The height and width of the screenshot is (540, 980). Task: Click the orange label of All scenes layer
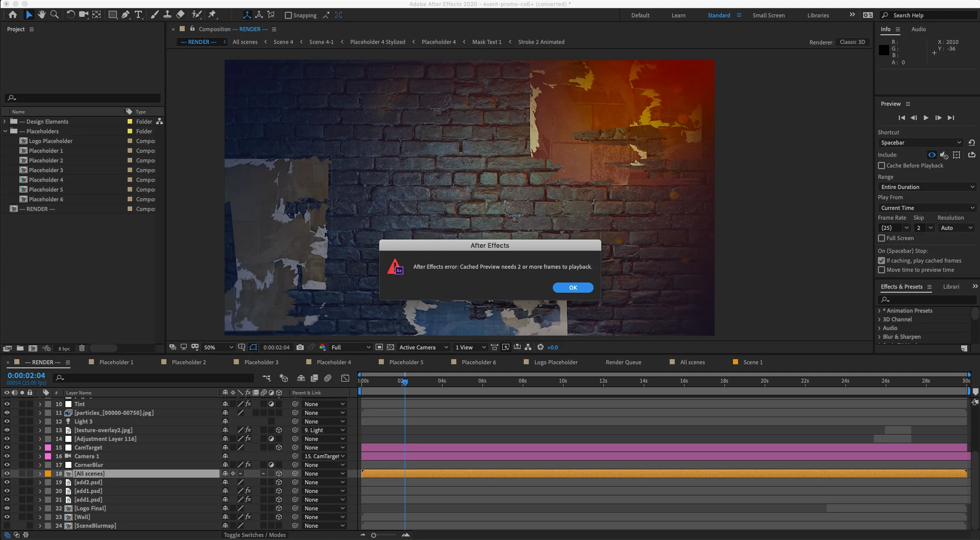coord(48,474)
